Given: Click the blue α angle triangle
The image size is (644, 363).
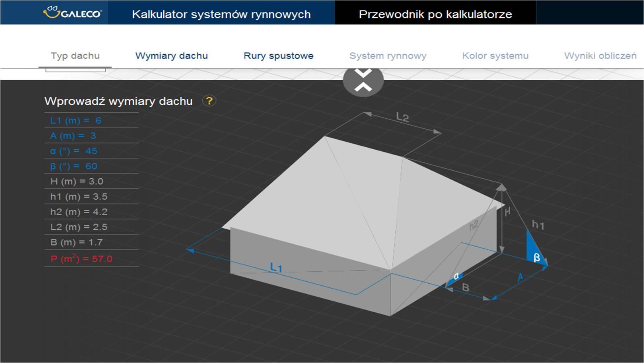Looking at the screenshot, I should pyautogui.click(x=455, y=279).
